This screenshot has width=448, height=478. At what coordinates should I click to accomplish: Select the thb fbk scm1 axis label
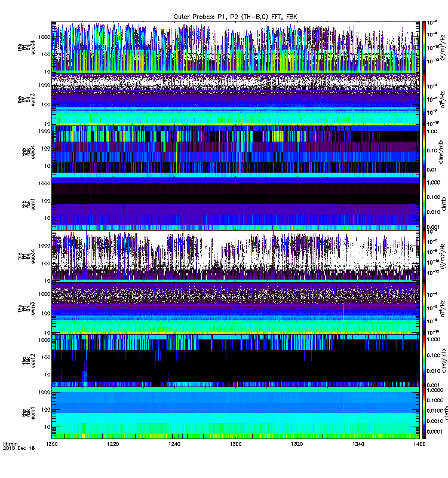[28, 204]
